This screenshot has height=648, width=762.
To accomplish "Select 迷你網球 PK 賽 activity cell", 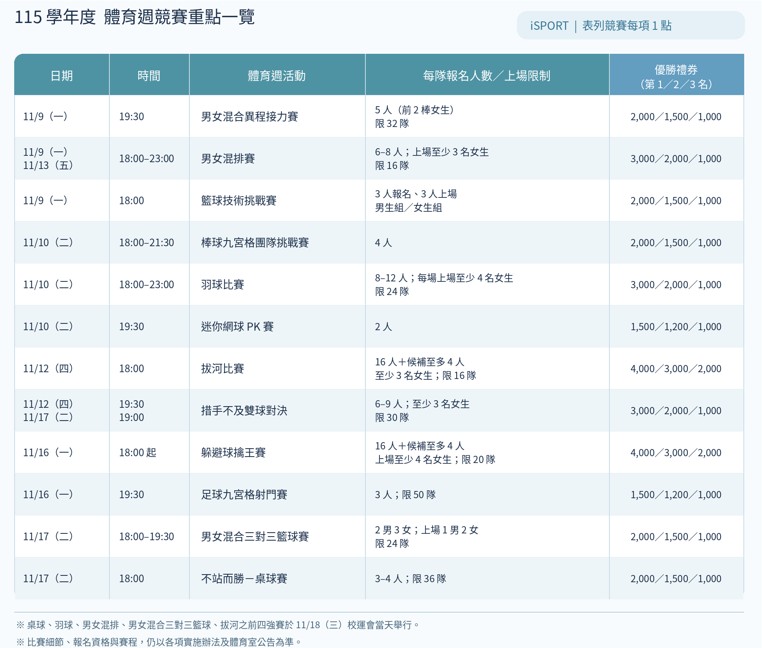I will [x=277, y=326].
